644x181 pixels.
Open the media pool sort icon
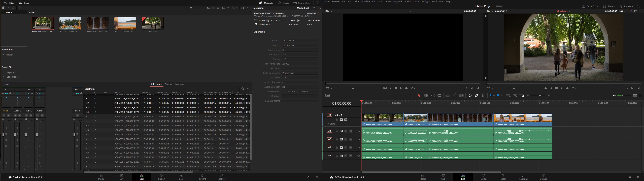(243, 8)
